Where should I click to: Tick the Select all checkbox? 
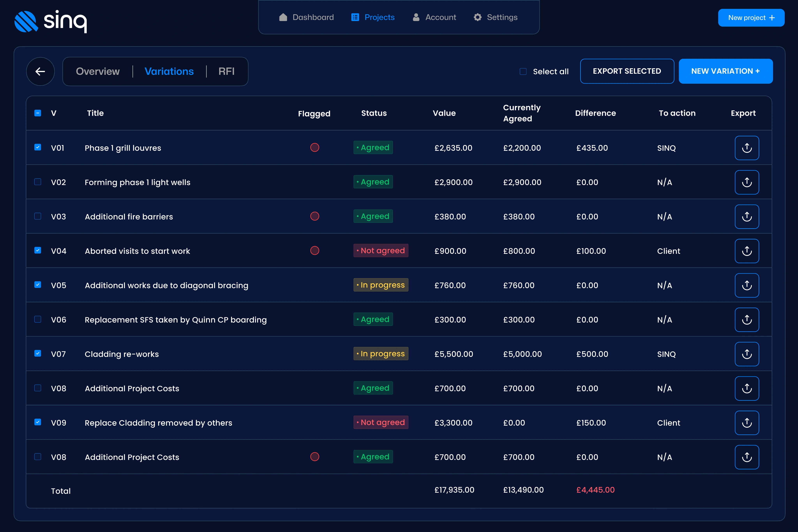523,72
